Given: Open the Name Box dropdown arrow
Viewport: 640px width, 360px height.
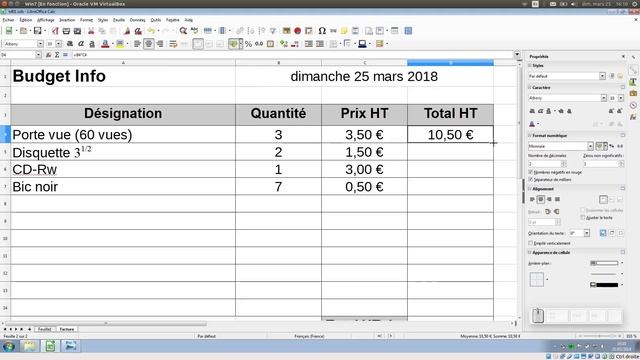Looking at the screenshot, I should click(38, 55).
